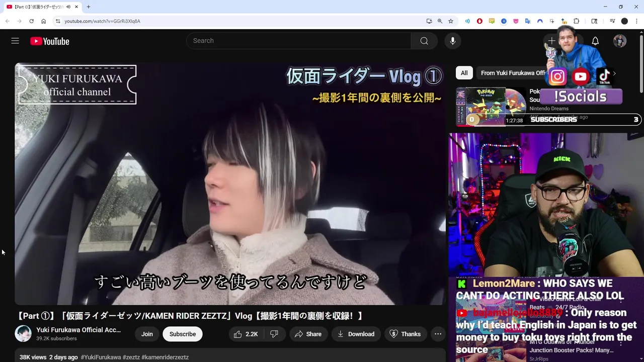Open the red stop-hand ad blocker extension
Image resolution: width=644 pixels, height=362 pixels.
(x=479, y=21)
